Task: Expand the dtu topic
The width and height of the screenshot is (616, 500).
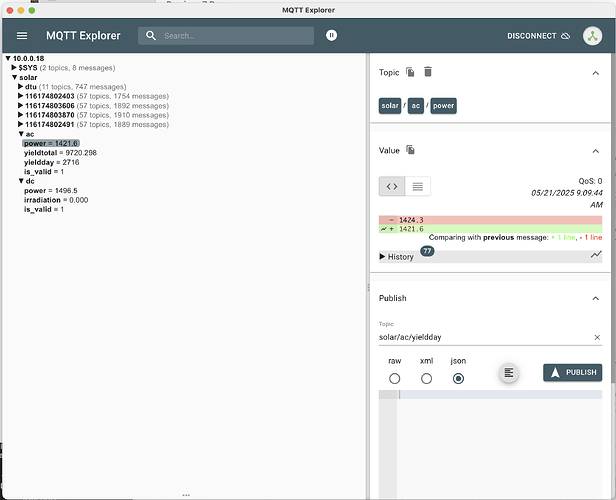Action: pos(20,87)
